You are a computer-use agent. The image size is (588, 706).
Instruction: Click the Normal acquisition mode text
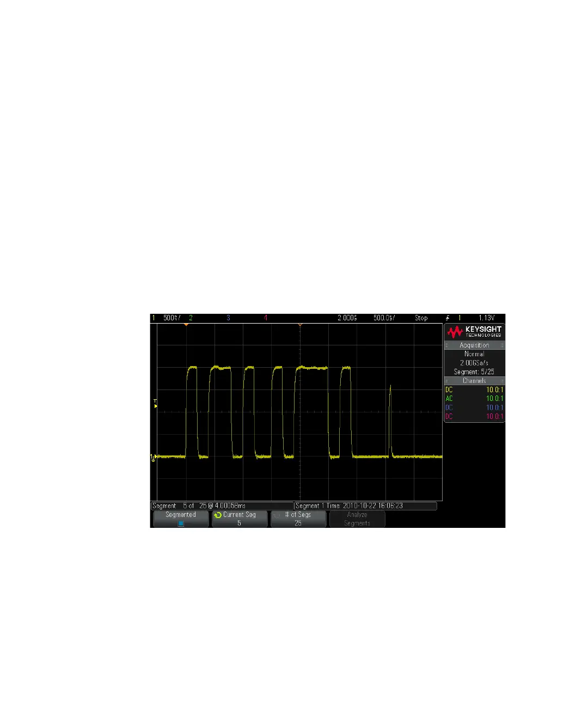(474, 354)
